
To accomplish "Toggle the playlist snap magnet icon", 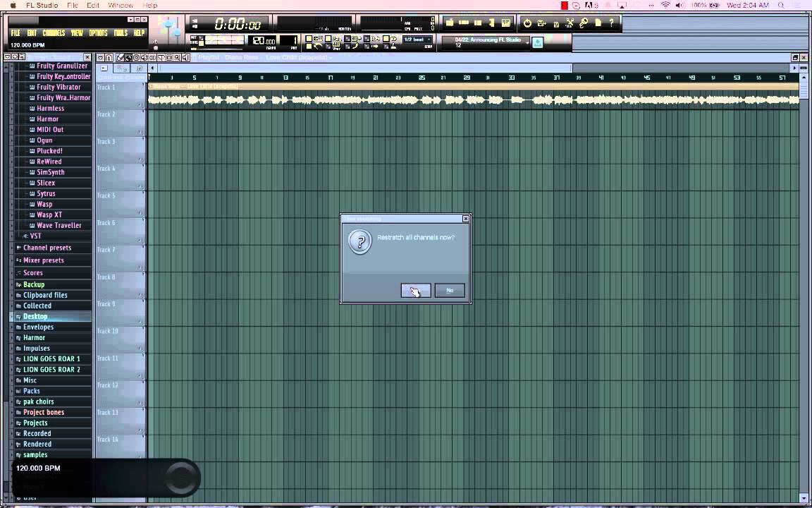I will coord(109,58).
